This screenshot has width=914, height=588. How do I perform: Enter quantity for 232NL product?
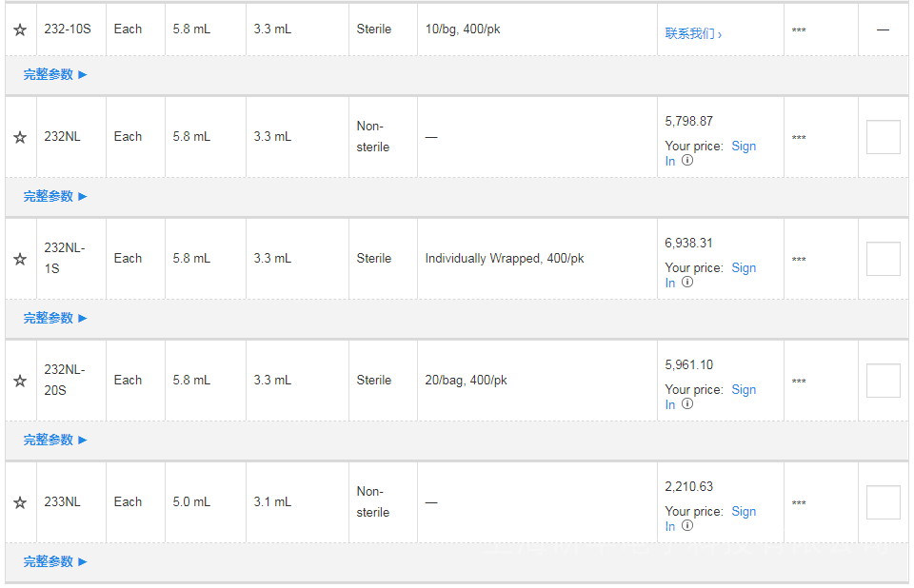click(x=883, y=137)
